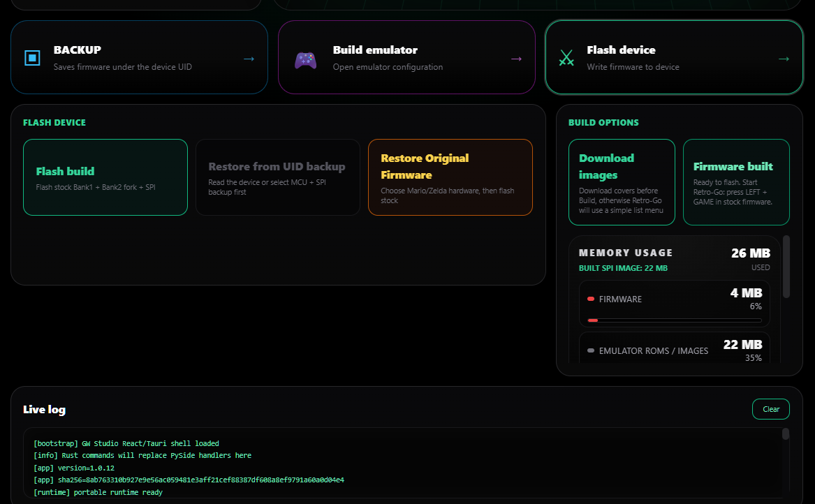Open the Build emulator card title

[375, 50]
